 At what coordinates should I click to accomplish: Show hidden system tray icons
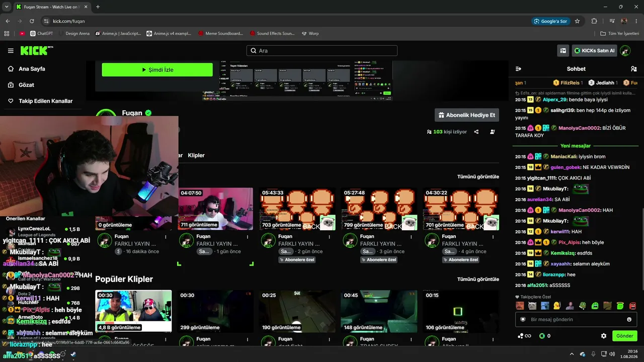tap(572, 354)
